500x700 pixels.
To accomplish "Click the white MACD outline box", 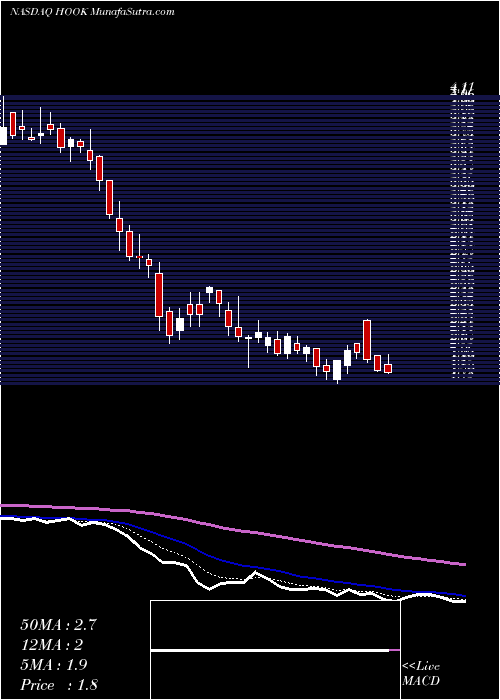I will click(275, 650).
